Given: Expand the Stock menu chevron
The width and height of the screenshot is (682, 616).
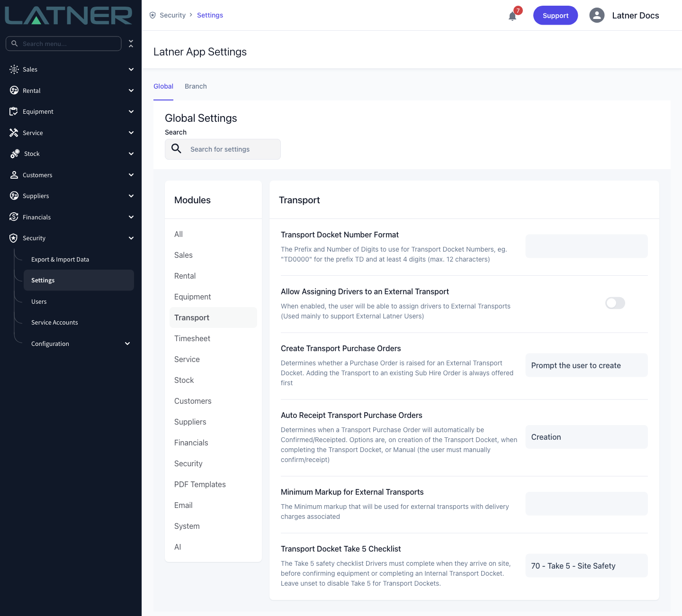Looking at the screenshot, I should [x=131, y=154].
